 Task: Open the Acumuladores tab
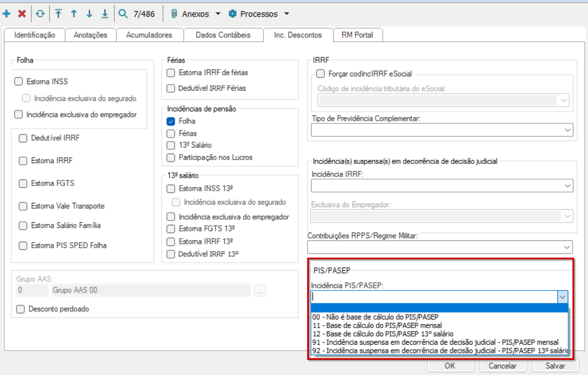pos(149,35)
